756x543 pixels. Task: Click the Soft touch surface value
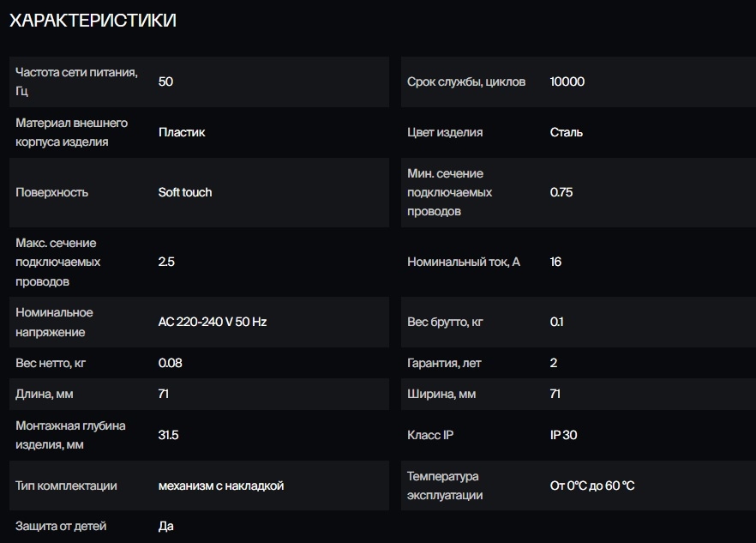pos(185,192)
